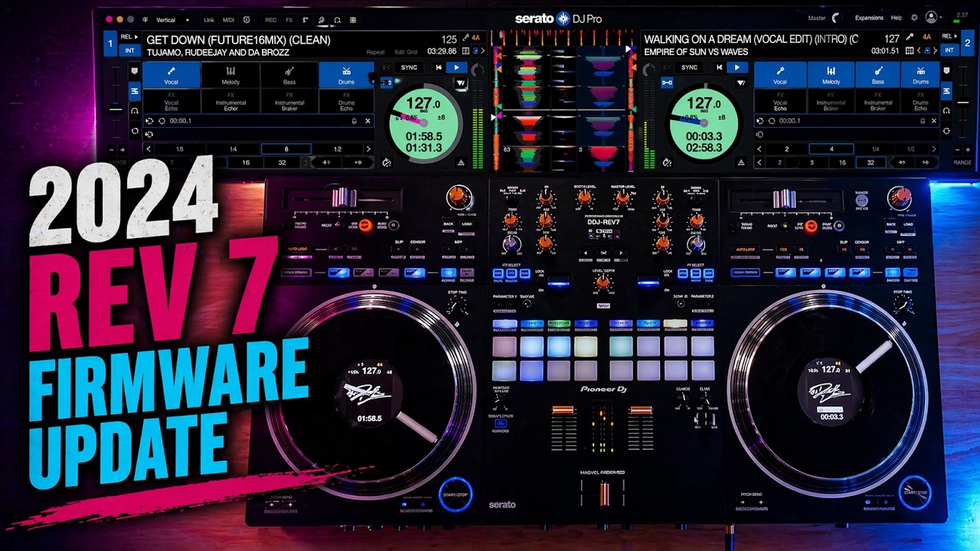Toggle Vocal stem on deck 1
The image size is (980, 551).
171,75
